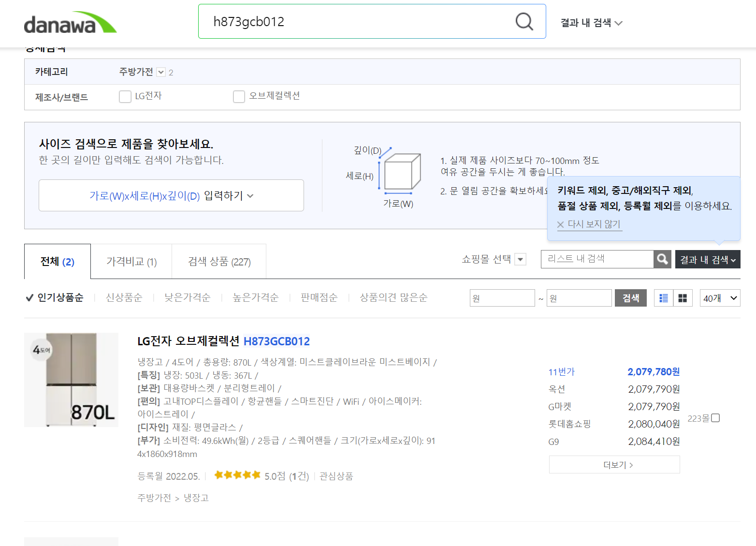Open the 롯데홈쇼핑 price link
The height and width of the screenshot is (546, 756).
pos(569,424)
